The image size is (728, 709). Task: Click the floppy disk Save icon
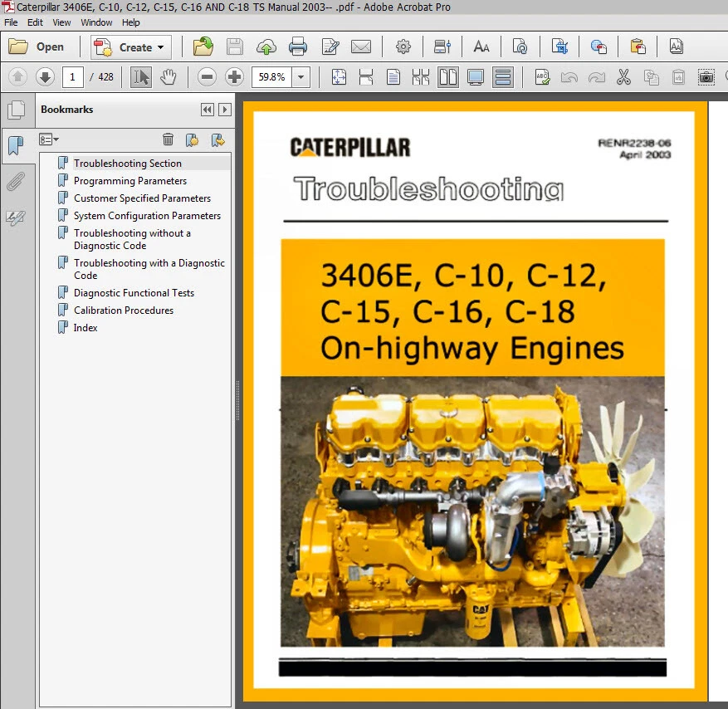click(234, 46)
